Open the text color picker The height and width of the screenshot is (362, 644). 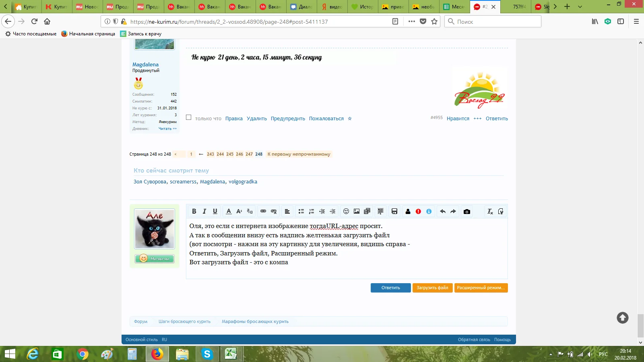point(229,211)
